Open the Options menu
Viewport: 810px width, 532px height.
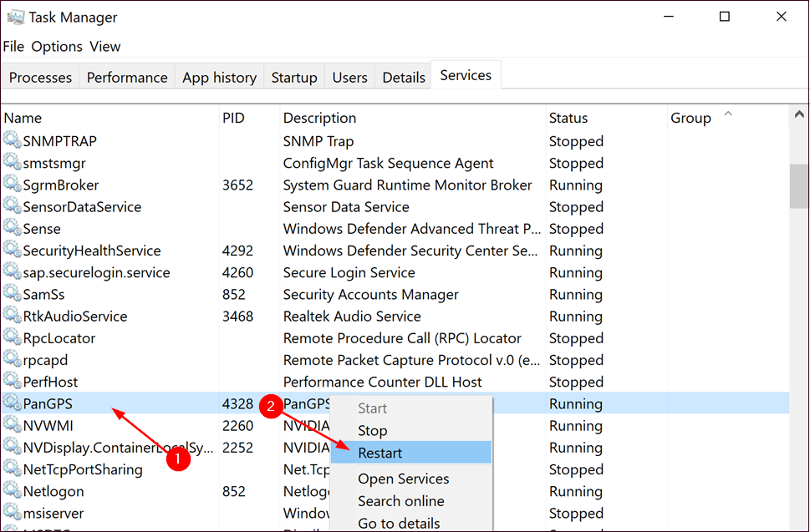click(x=57, y=47)
